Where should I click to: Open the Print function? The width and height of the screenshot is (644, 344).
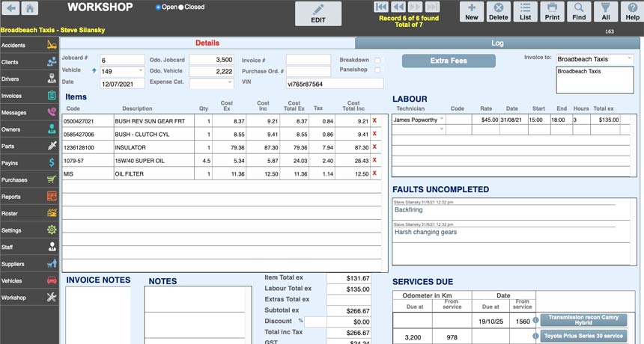[552, 12]
